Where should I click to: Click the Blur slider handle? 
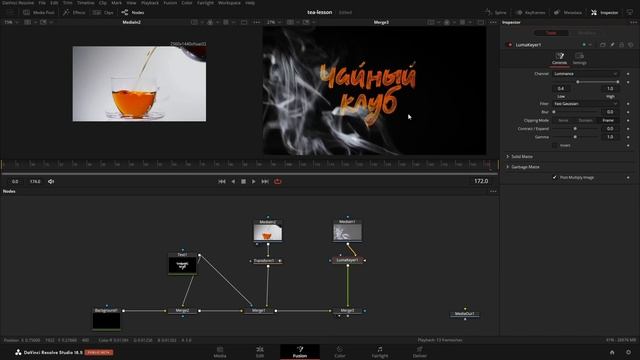click(554, 112)
